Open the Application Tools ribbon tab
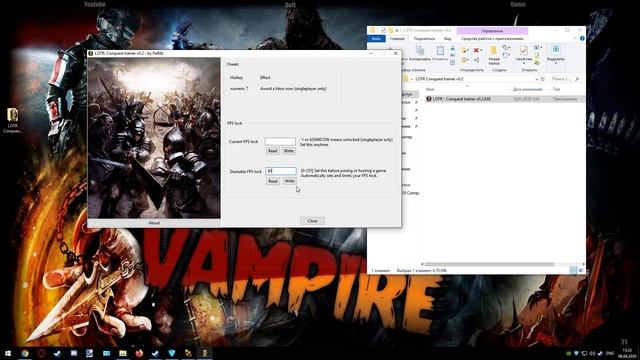The width and height of the screenshot is (640, 360). 492,38
